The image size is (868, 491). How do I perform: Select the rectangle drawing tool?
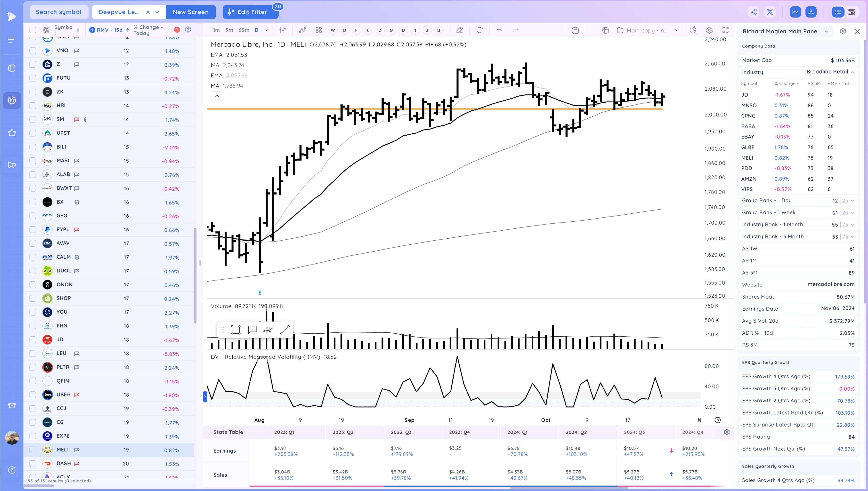(x=235, y=330)
